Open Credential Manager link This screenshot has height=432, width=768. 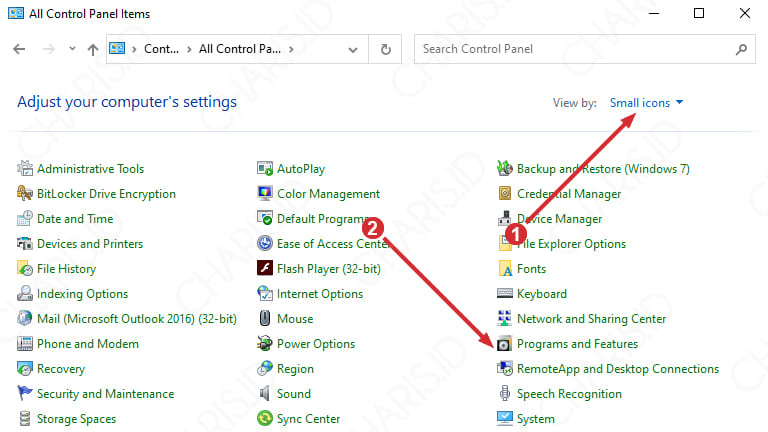(x=569, y=194)
